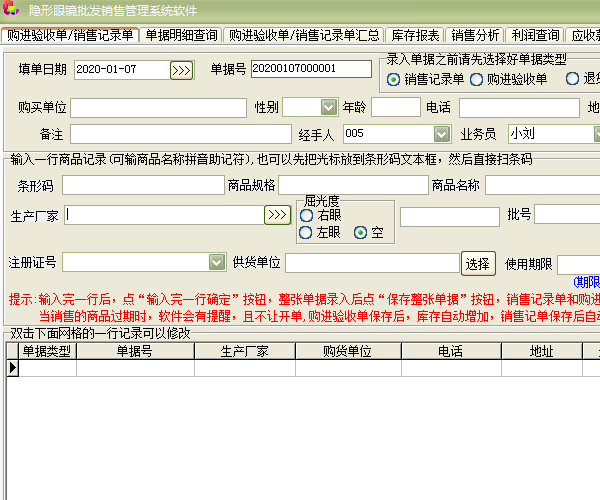The image size is (600, 500).
Task: Click the 商品规格 input field
Action: (x=353, y=185)
